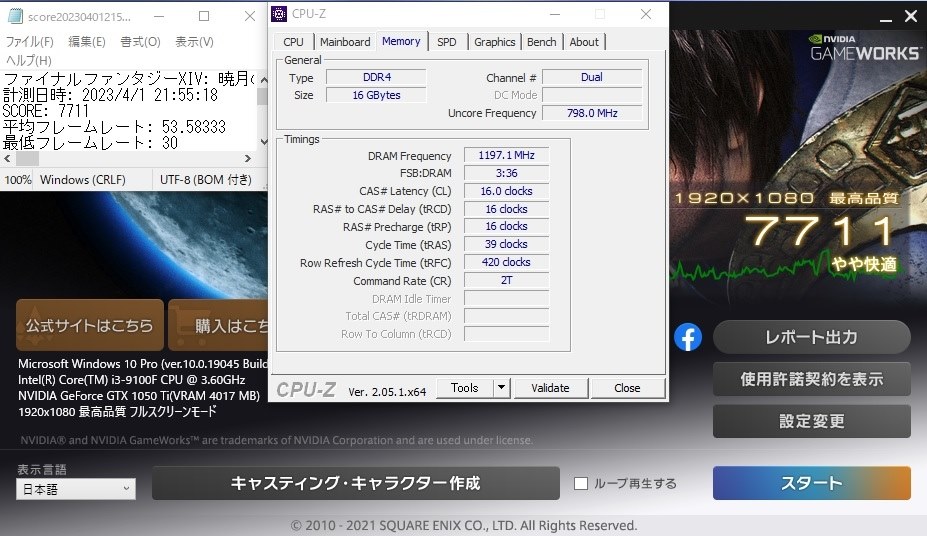Click the DRAM Frequency value 1197.1 MHz
This screenshot has width=927, height=536.
tap(507, 155)
